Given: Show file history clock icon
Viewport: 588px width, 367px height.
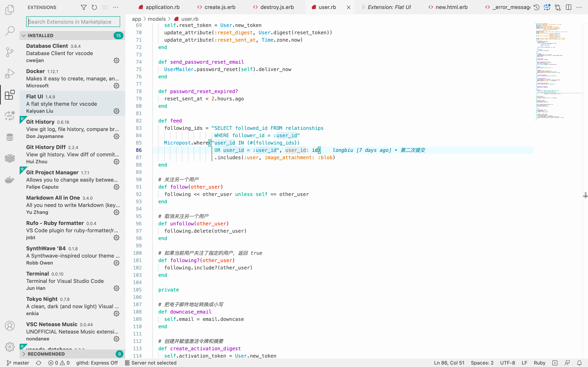Looking at the screenshot, I should (x=537, y=7).
